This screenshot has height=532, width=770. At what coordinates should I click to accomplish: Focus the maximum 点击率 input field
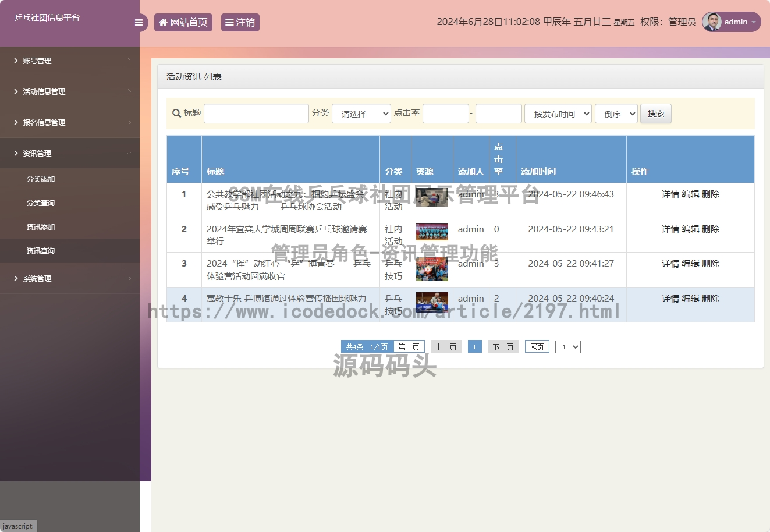coord(499,114)
